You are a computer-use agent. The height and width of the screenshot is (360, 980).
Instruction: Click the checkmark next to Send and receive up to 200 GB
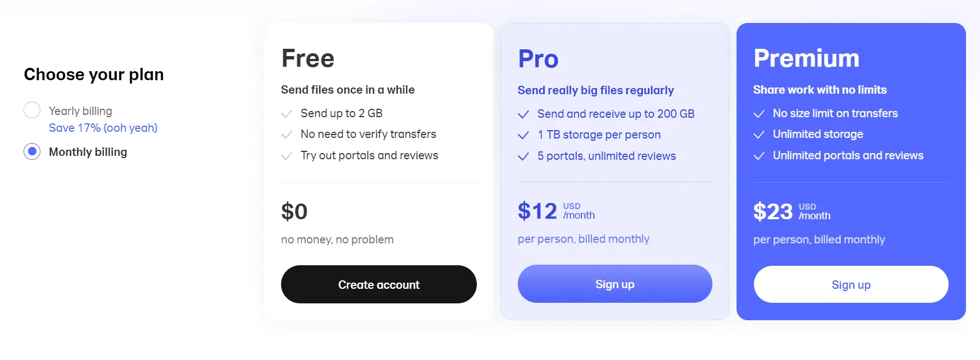(523, 114)
